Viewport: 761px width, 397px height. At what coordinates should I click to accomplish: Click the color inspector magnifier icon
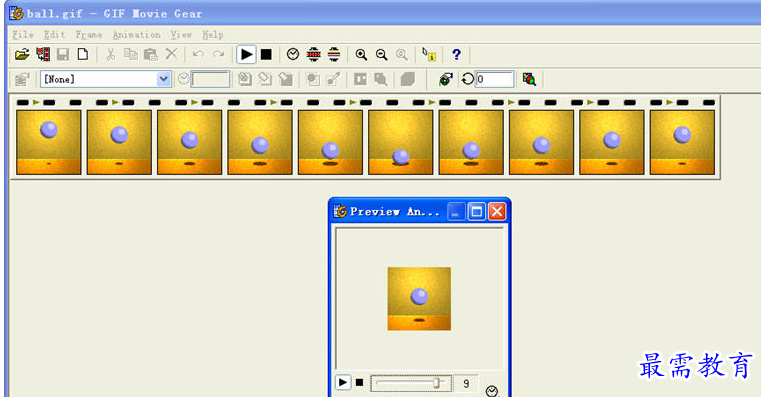pos(529,79)
